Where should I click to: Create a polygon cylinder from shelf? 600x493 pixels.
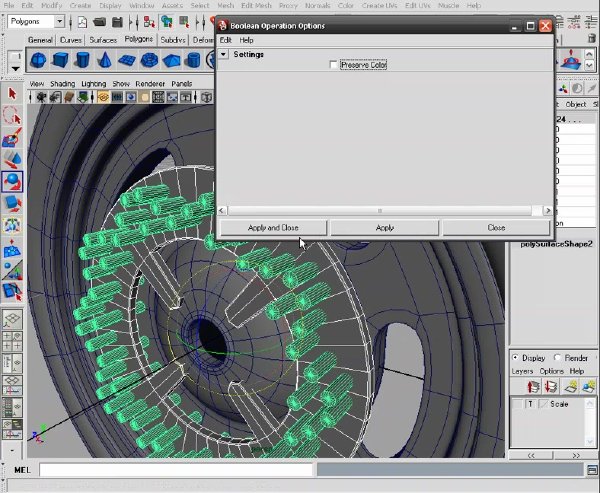82,60
